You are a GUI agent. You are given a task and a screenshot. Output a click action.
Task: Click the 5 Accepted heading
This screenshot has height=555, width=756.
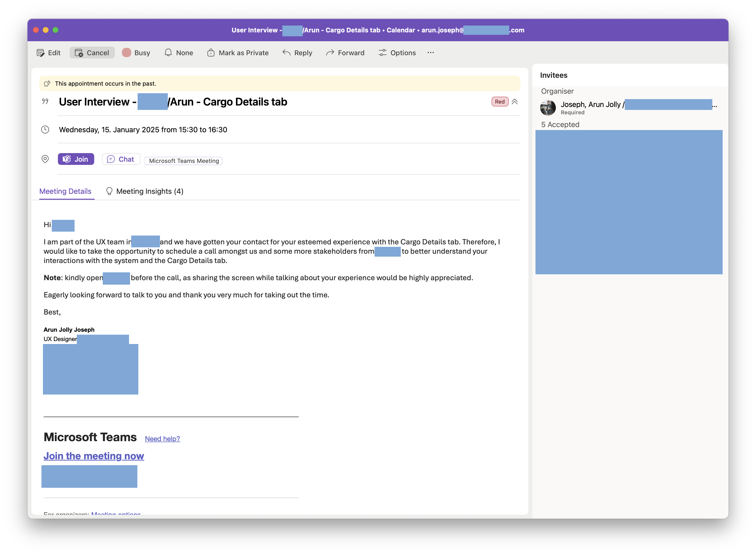560,125
